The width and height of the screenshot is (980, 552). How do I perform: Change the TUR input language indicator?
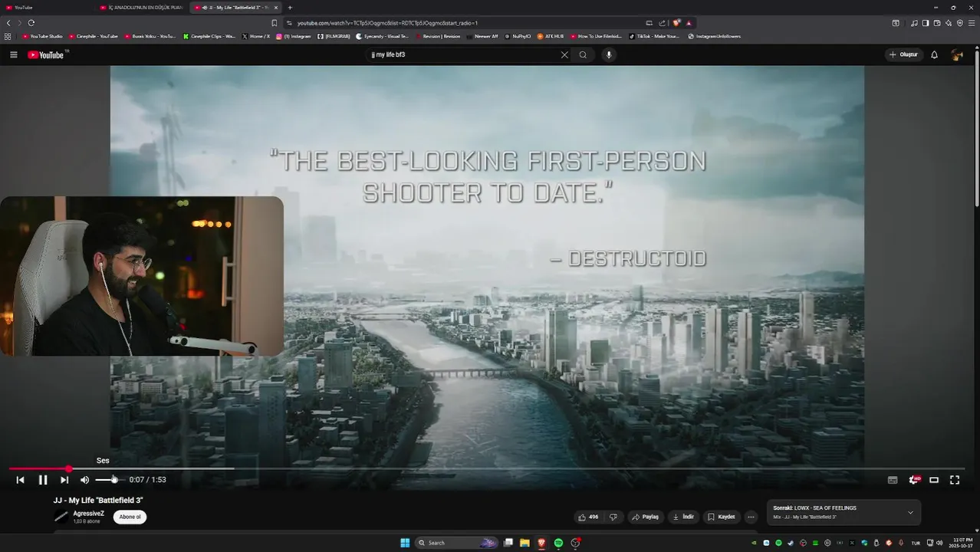(916, 543)
